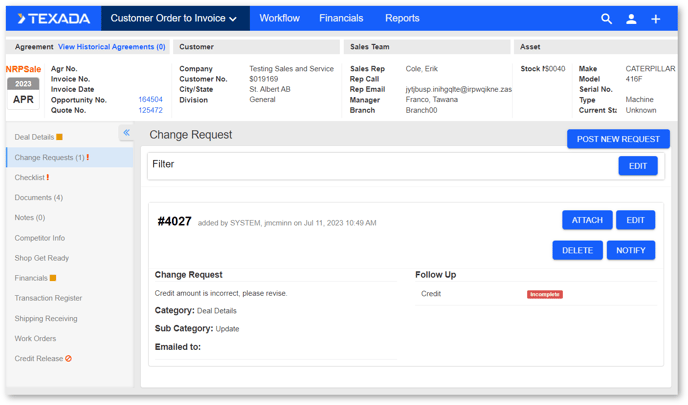Open the Reports menu
This screenshot has width=688, height=405.
coord(402,19)
